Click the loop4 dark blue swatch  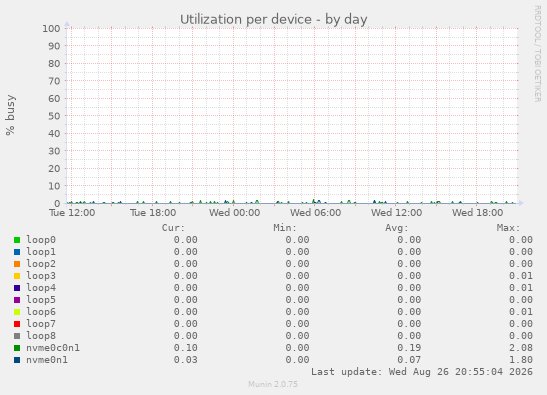coord(17,288)
